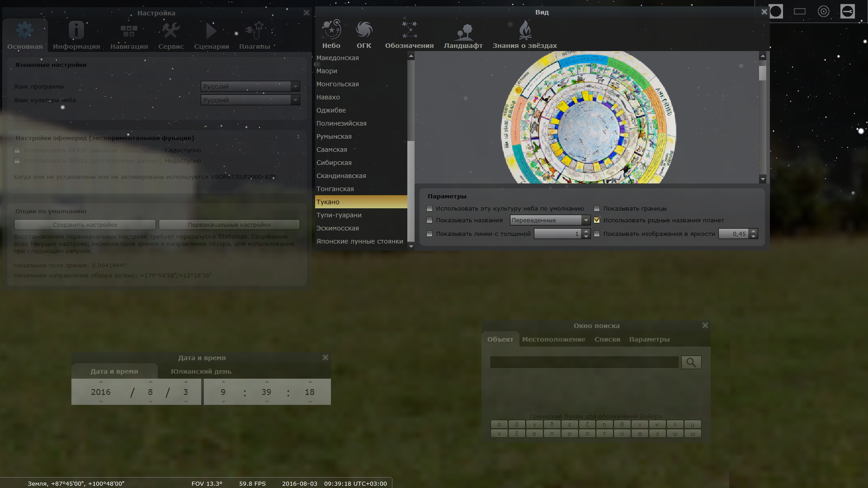
Task: Click the description panel scrollbar thumb
Action: click(x=763, y=73)
